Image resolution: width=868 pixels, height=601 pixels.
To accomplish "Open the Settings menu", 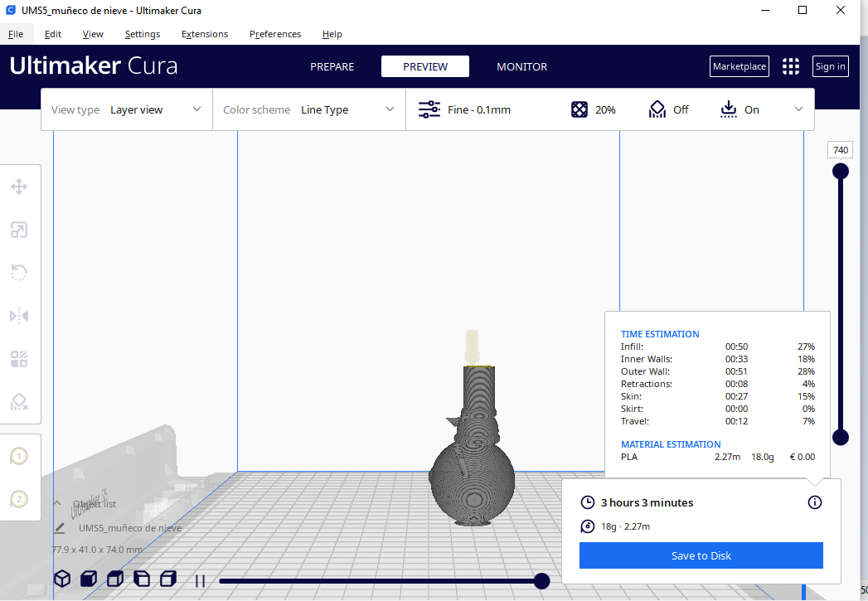I will pyautogui.click(x=143, y=34).
